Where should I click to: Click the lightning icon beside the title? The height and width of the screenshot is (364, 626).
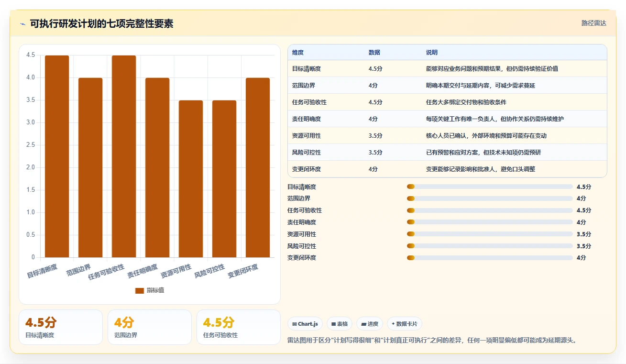point(23,24)
